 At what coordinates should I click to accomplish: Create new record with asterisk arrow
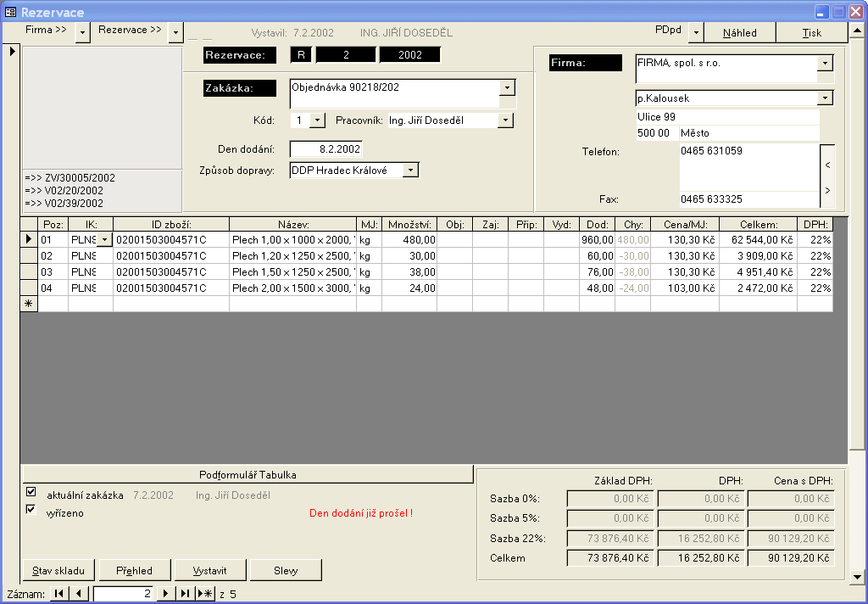click(205, 594)
